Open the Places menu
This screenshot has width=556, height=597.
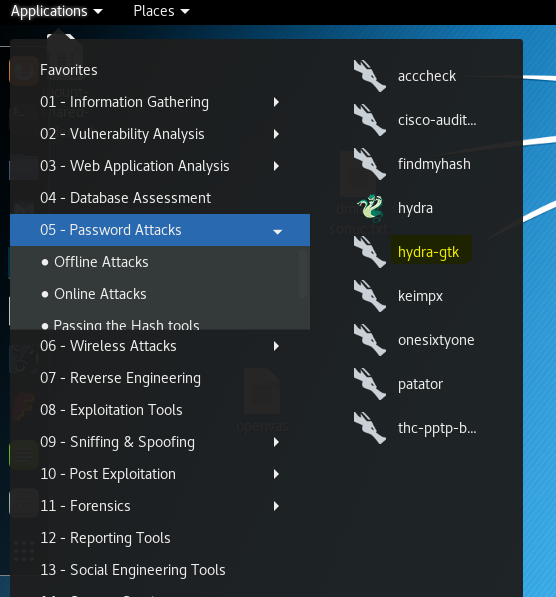coord(161,11)
